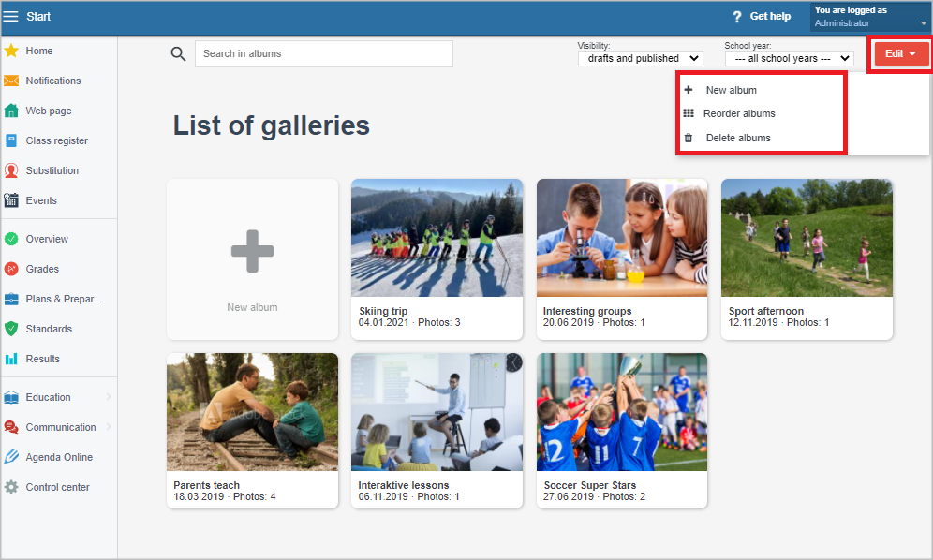Open the Parents teach album thumbnail
Viewport: 933px width, 560px height.
coord(252,412)
